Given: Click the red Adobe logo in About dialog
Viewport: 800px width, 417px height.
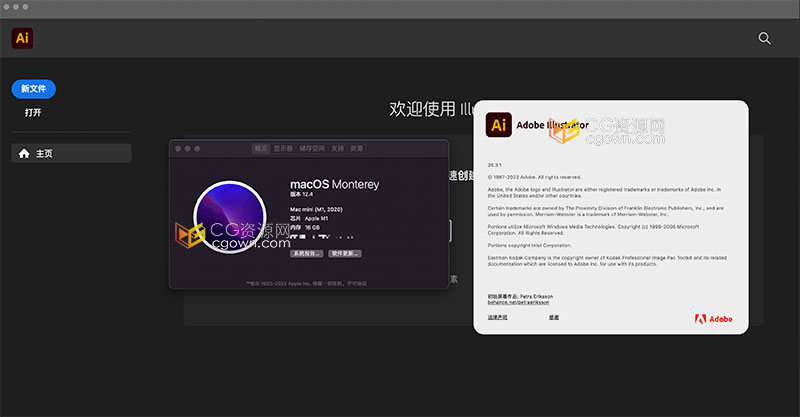Looking at the screenshot, I should click(x=713, y=319).
